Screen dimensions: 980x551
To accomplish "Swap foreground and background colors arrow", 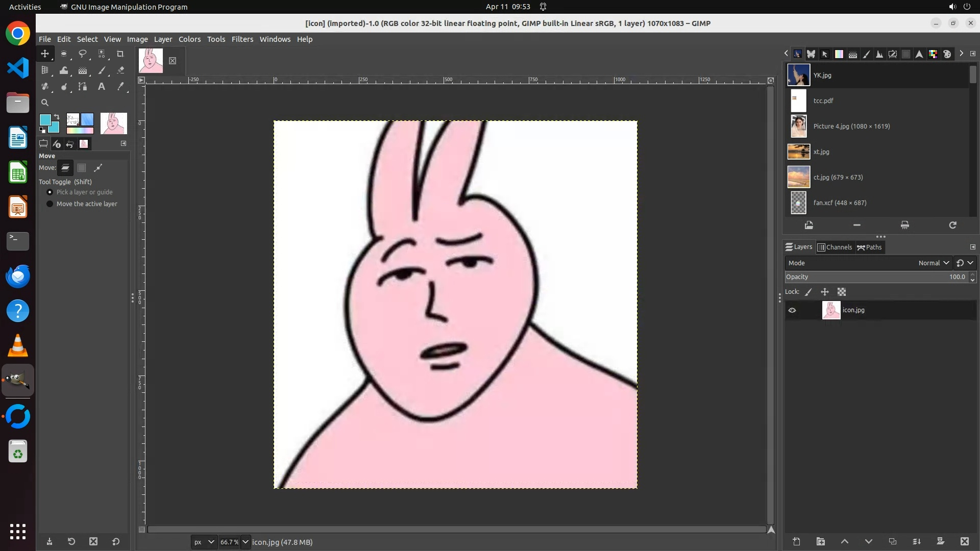I will 57,117.
